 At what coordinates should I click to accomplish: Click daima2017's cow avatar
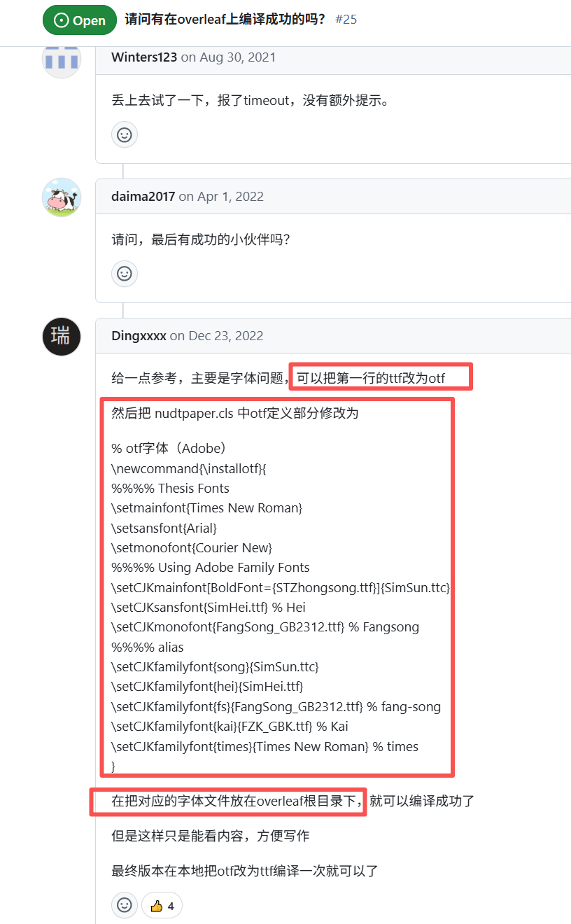tap(62, 197)
